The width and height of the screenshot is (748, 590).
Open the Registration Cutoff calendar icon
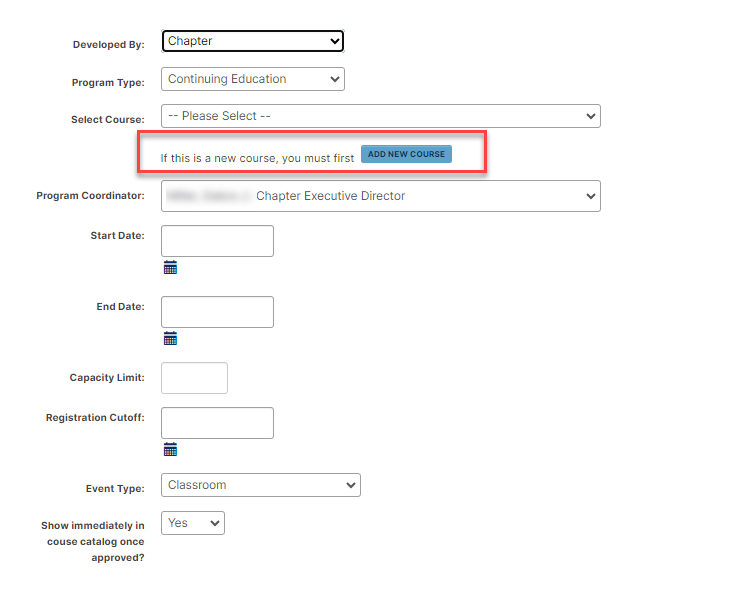170,449
